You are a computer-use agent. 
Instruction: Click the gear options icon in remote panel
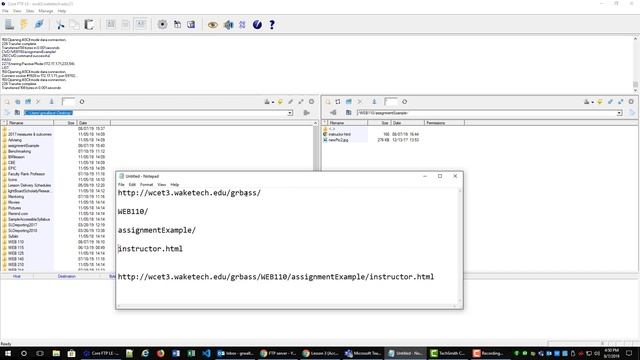pos(631,102)
